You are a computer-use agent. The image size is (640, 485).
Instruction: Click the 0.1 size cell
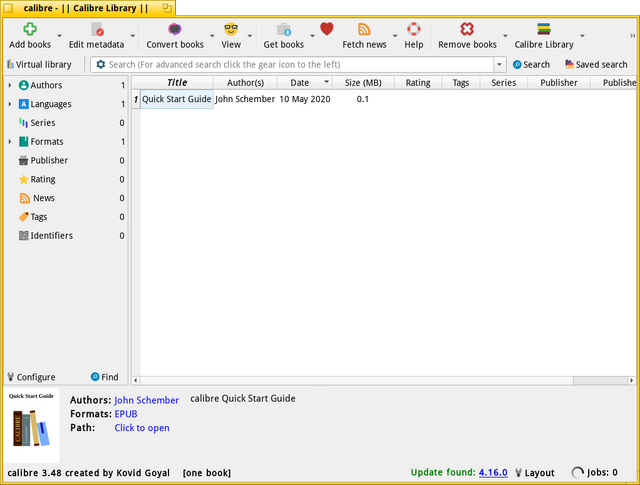(x=362, y=99)
